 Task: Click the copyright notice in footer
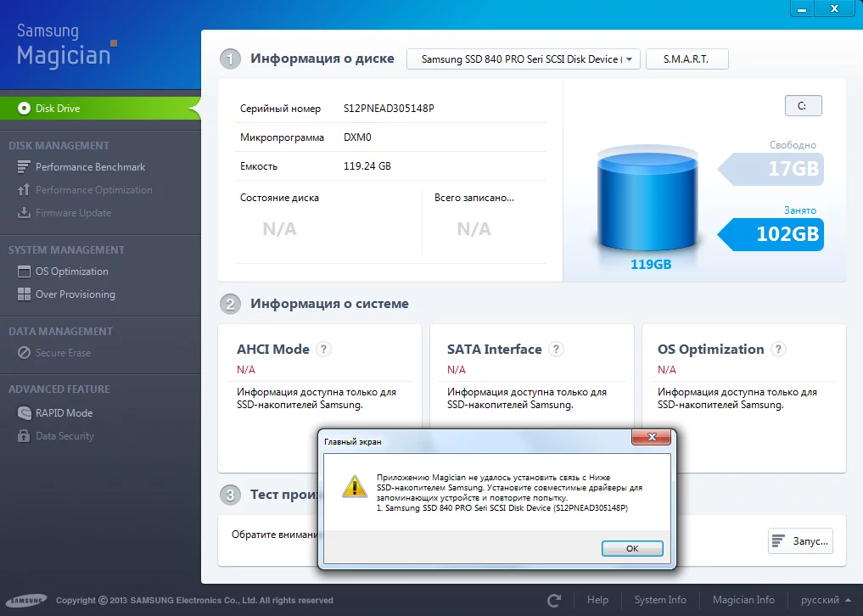pos(194,600)
